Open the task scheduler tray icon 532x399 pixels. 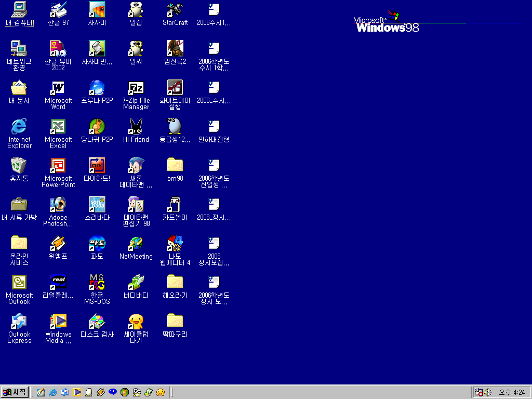tap(478, 392)
